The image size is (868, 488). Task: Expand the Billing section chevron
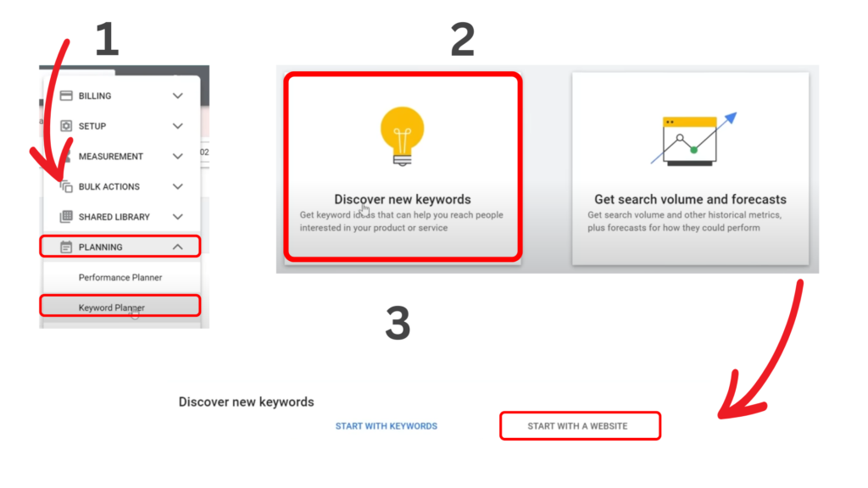click(x=178, y=96)
